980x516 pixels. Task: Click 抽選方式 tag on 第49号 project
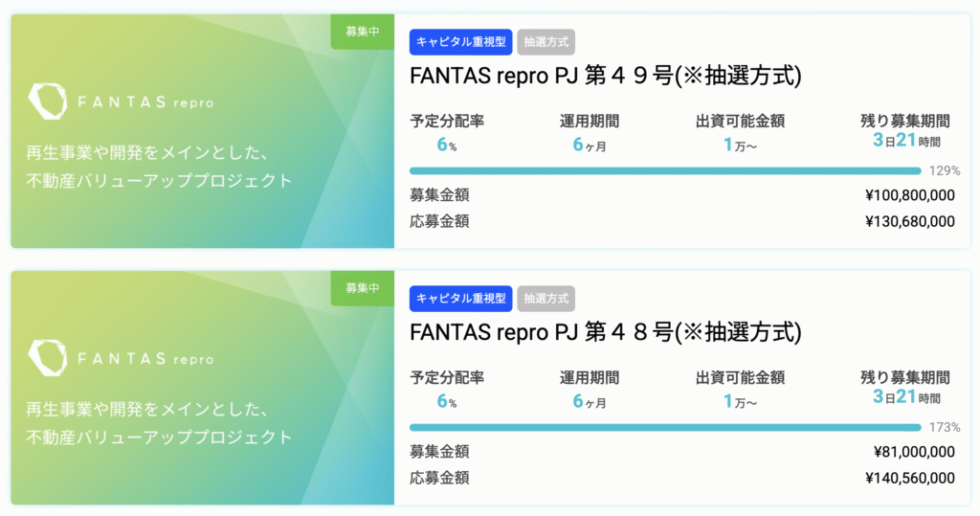[x=546, y=42]
